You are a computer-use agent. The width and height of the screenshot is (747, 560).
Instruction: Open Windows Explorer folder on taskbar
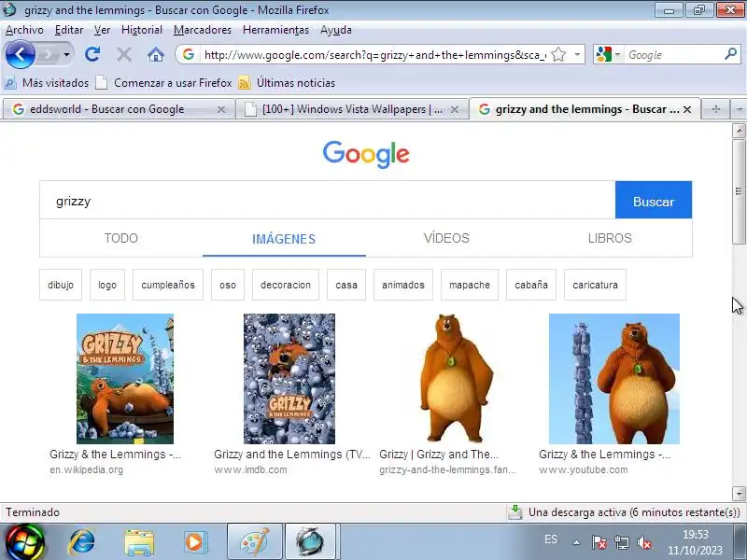[138, 542]
